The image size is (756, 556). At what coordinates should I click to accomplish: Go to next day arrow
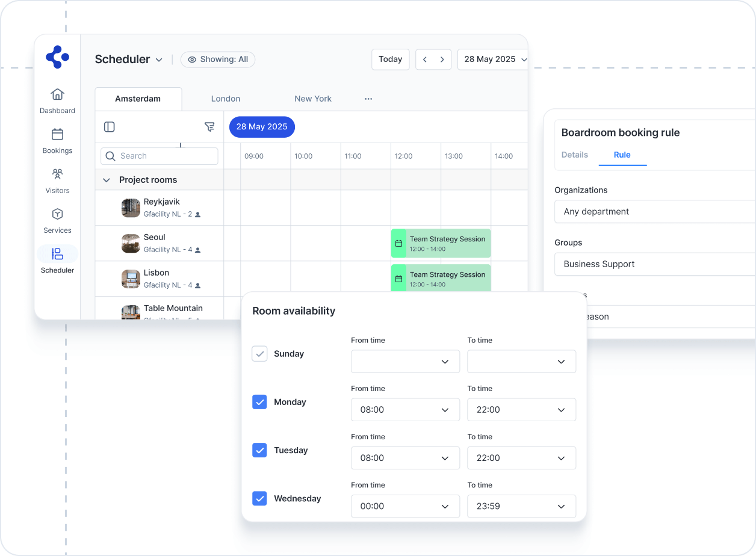(442, 60)
